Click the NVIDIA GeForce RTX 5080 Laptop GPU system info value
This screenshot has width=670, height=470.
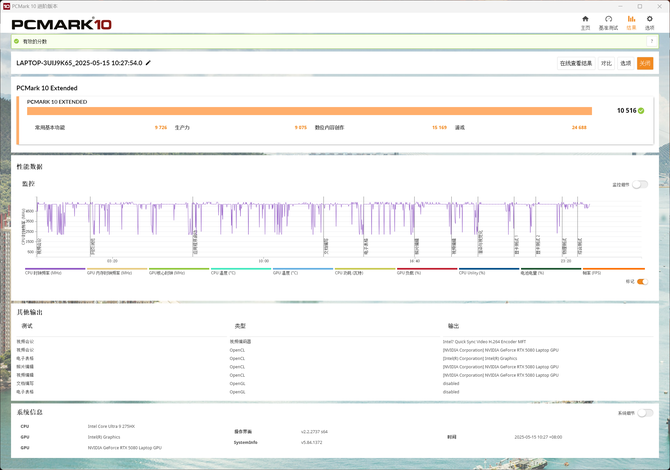point(125,448)
